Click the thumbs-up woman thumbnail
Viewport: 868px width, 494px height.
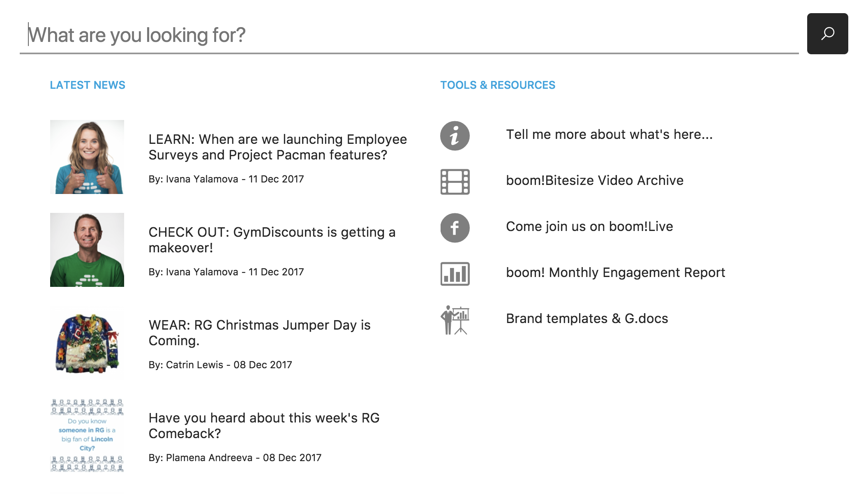pos(87,157)
